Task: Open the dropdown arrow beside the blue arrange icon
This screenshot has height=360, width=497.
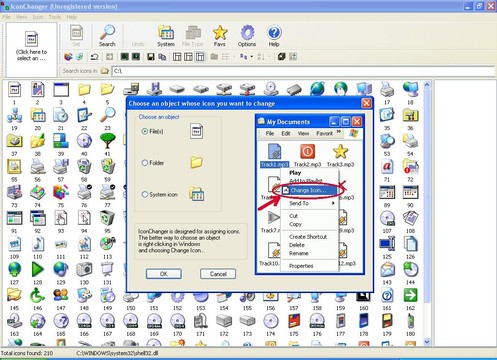Action: pos(252,57)
